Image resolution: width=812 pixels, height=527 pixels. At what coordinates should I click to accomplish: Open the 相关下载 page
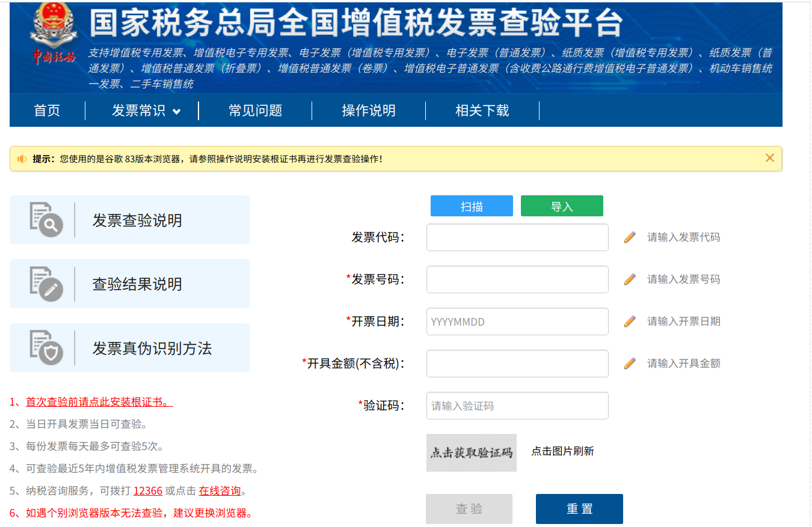point(482,111)
